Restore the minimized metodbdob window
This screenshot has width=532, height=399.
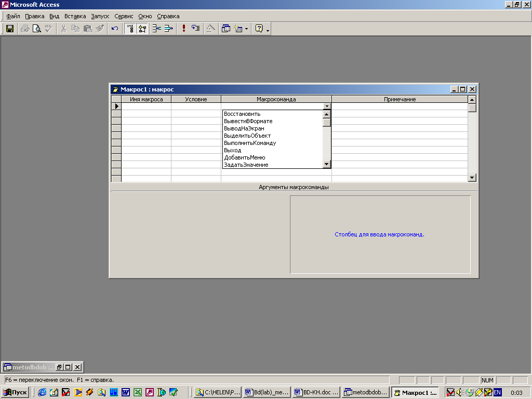pos(59,367)
